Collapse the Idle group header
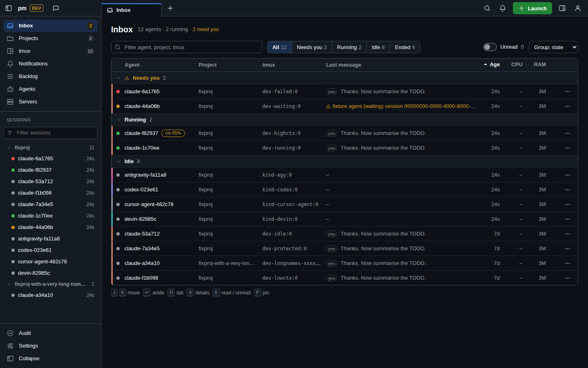 (x=119, y=162)
